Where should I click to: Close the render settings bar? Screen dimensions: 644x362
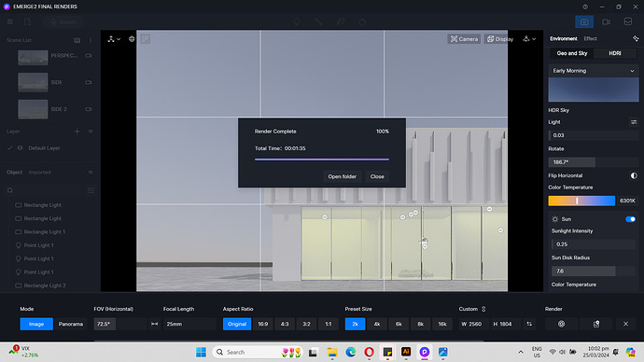pyautogui.click(x=625, y=324)
